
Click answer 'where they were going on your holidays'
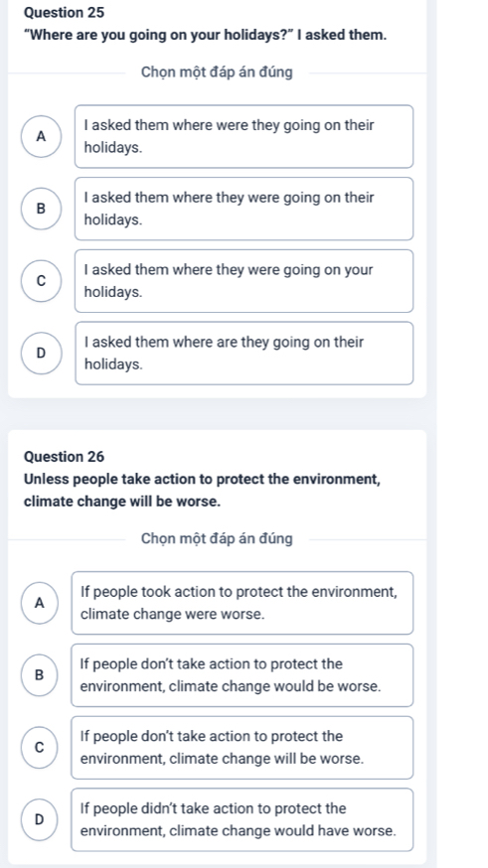[244, 281]
